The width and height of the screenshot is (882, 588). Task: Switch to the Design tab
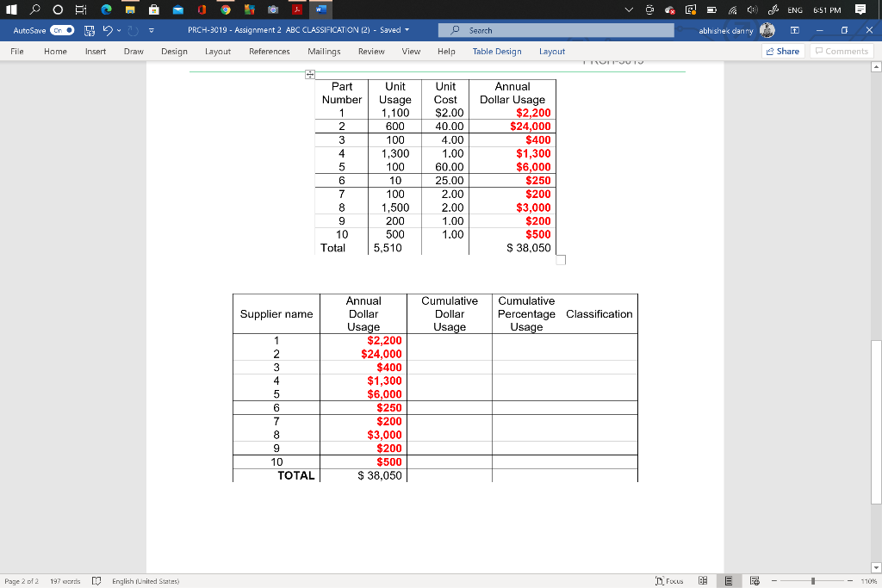(x=174, y=51)
